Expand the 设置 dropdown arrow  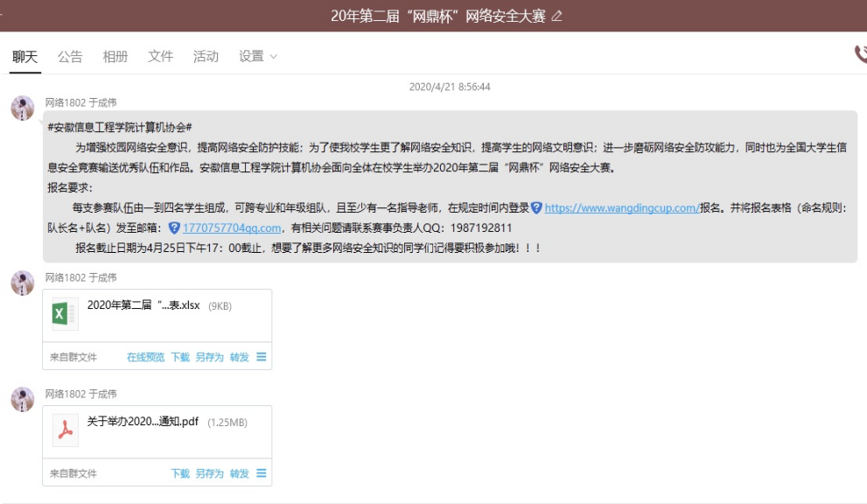click(x=273, y=57)
